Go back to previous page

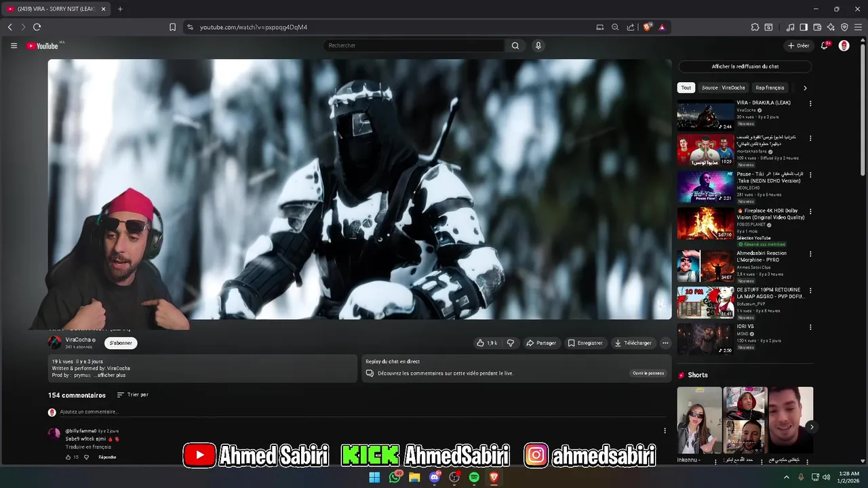[x=9, y=27]
